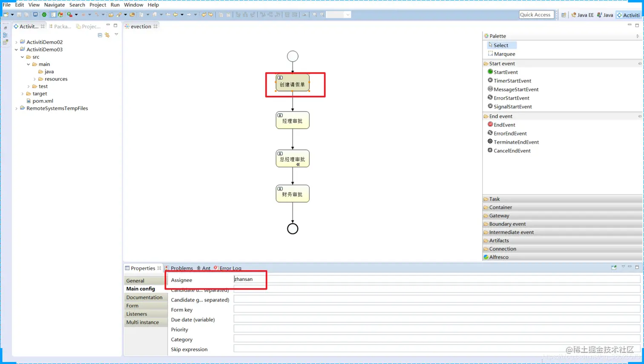Image resolution: width=644 pixels, height=364 pixels.
Task: Click the Assignee input field
Action: [437, 279]
